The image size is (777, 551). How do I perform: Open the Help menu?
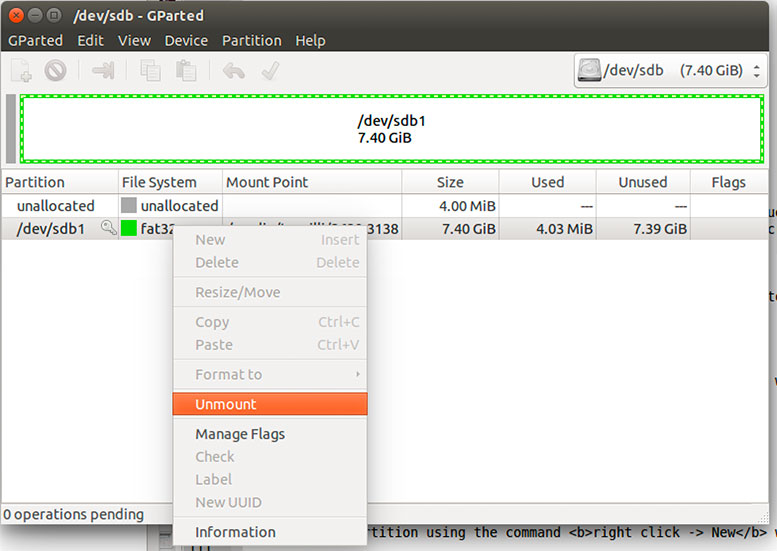coord(310,40)
